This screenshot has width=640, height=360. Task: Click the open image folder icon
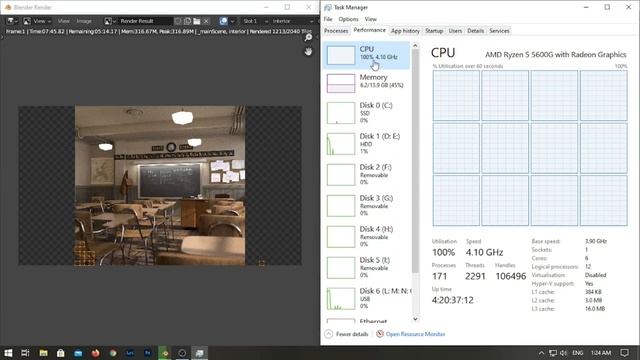pos(197,21)
